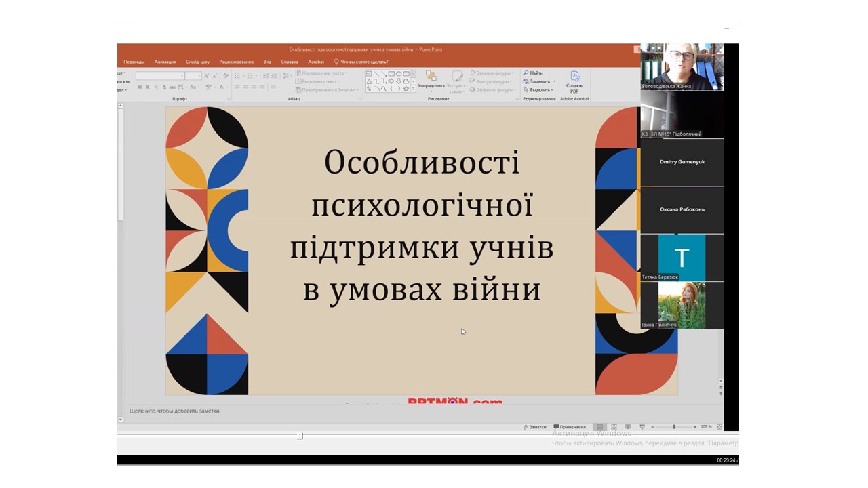Expand the shapes gallery
Viewport: 868px width, 488px height.
tap(414, 89)
